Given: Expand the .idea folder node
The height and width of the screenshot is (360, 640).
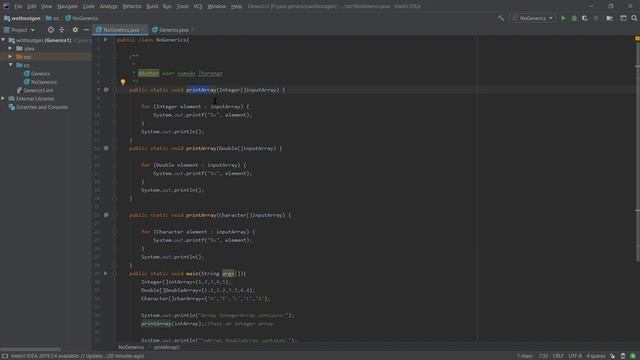Looking at the screenshot, I should tap(10, 48).
